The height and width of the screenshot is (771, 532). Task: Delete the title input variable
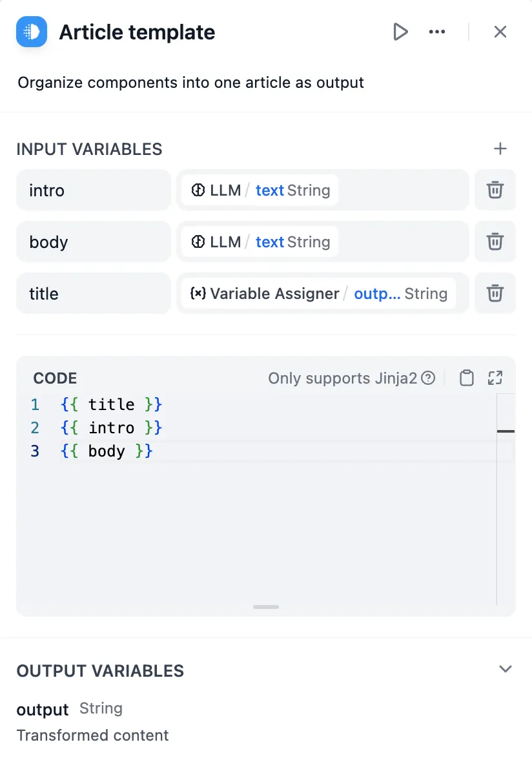click(x=495, y=294)
